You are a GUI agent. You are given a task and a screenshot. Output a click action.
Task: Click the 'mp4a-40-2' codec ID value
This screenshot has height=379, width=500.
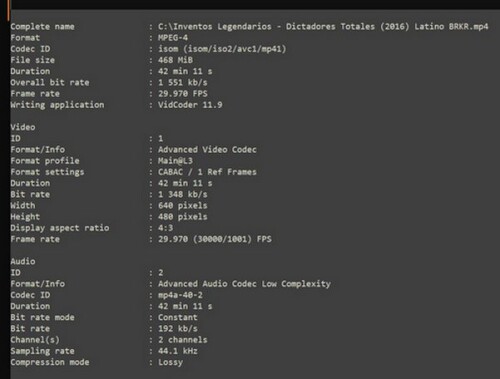180,295
